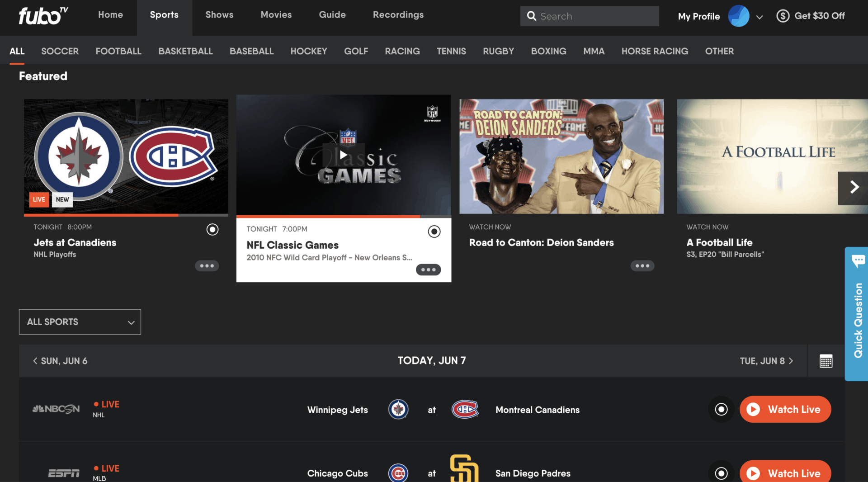Open the Home tab
Viewport: 868px width, 482px height.
click(110, 15)
